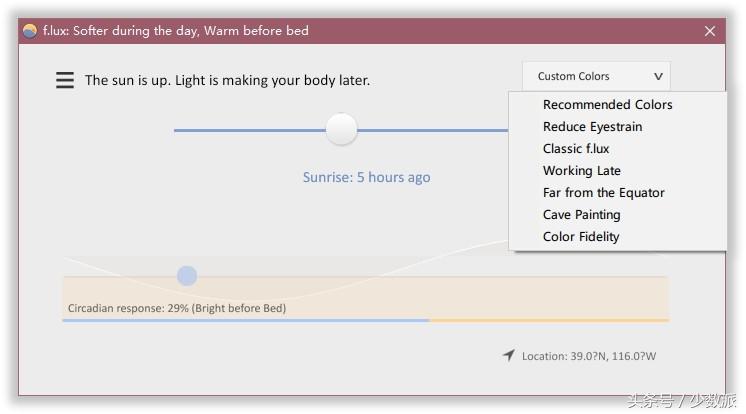
Task: Click the location arrow icon
Action: point(509,355)
